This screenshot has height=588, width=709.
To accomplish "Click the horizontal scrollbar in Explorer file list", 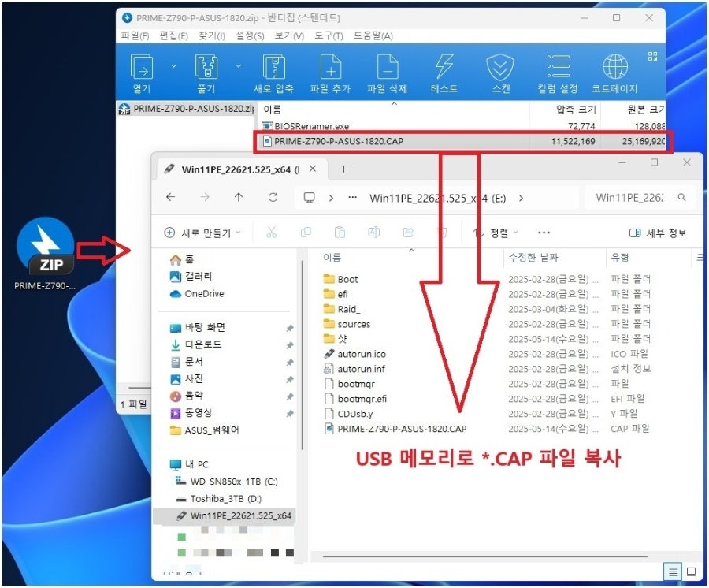I will [485, 556].
